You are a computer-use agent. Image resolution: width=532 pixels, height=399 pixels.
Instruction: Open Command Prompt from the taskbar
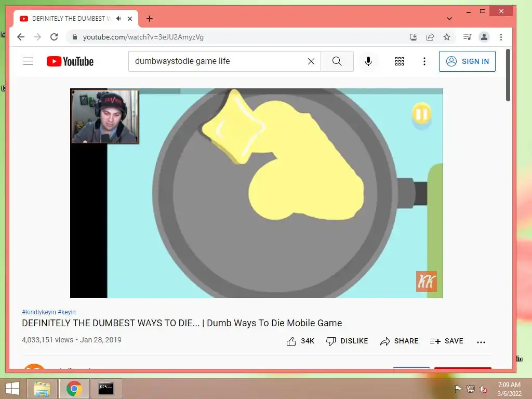[106, 389]
